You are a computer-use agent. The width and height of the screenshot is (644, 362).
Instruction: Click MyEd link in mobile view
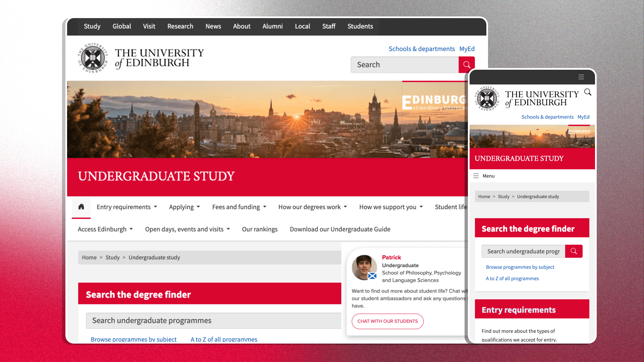pos(583,117)
